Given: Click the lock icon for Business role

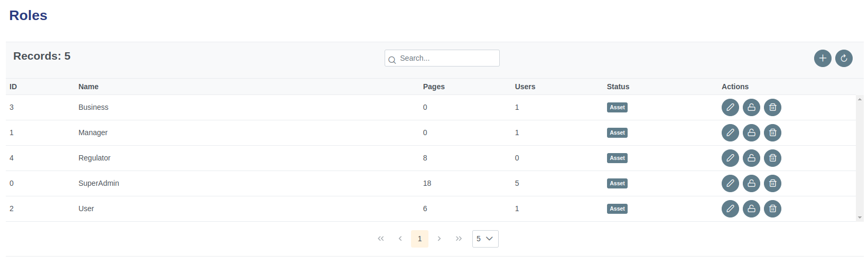Looking at the screenshot, I should point(751,107).
